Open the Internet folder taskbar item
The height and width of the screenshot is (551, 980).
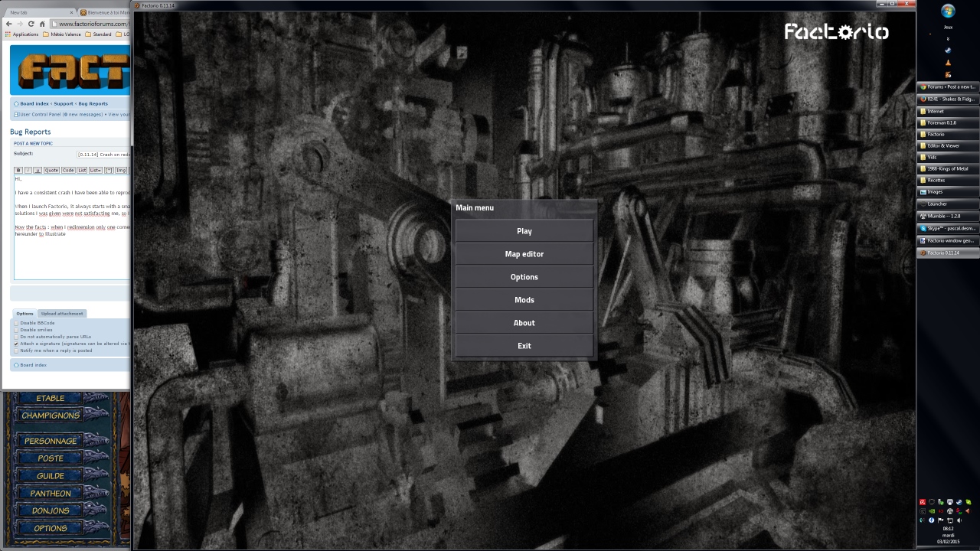click(948, 111)
